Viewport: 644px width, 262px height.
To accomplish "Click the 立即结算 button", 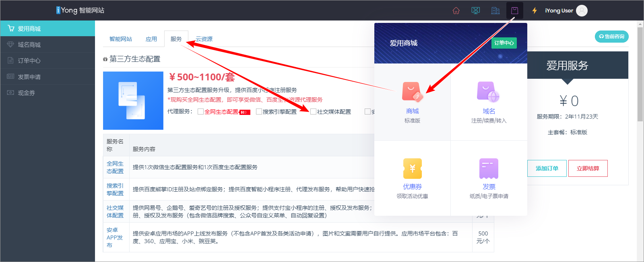I will (x=588, y=168).
